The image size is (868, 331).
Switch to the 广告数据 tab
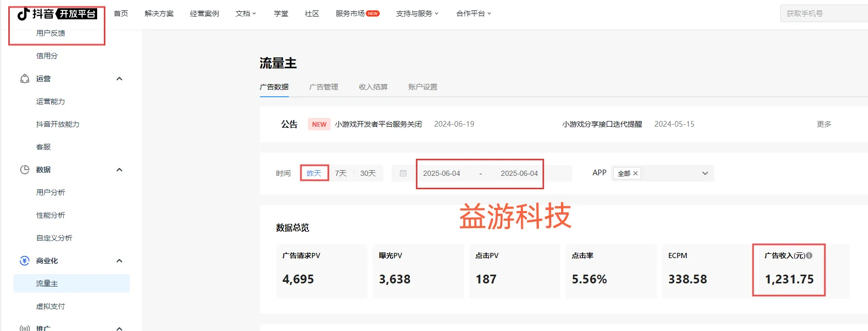[x=274, y=87]
